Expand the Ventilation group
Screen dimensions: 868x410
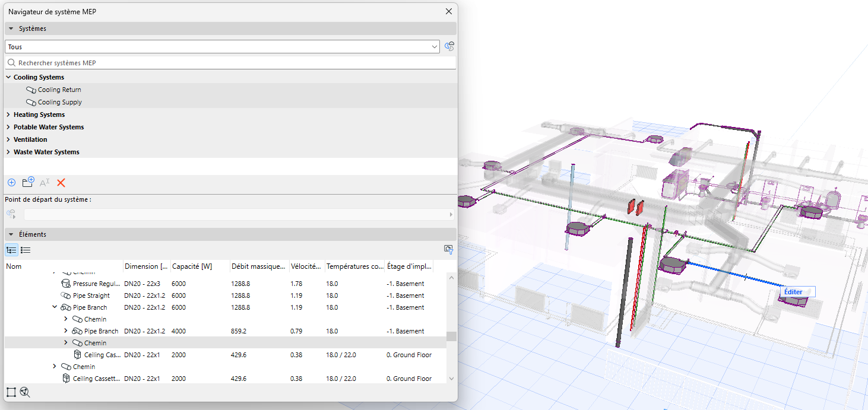click(x=8, y=139)
